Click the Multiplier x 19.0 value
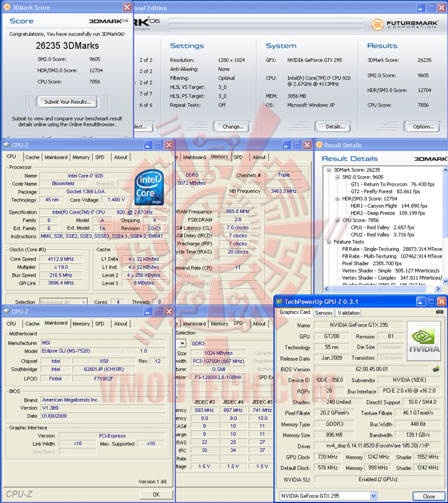The height and width of the screenshot is (503, 448). 61,267
